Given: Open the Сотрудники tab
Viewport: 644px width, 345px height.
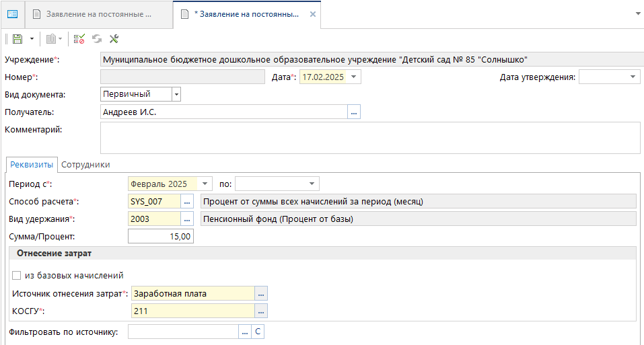Looking at the screenshot, I should coord(85,164).
